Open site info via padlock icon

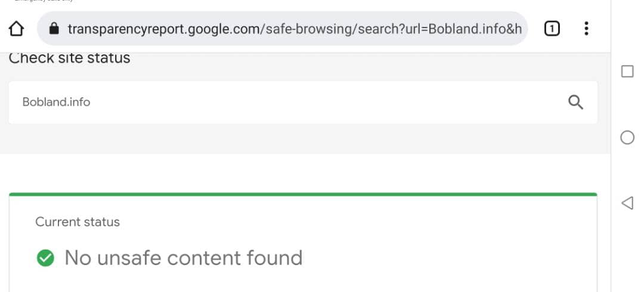(54, 29)
